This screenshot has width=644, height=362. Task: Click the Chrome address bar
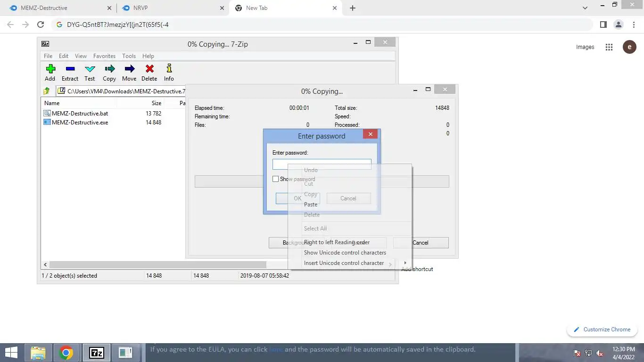click(323, 25)
